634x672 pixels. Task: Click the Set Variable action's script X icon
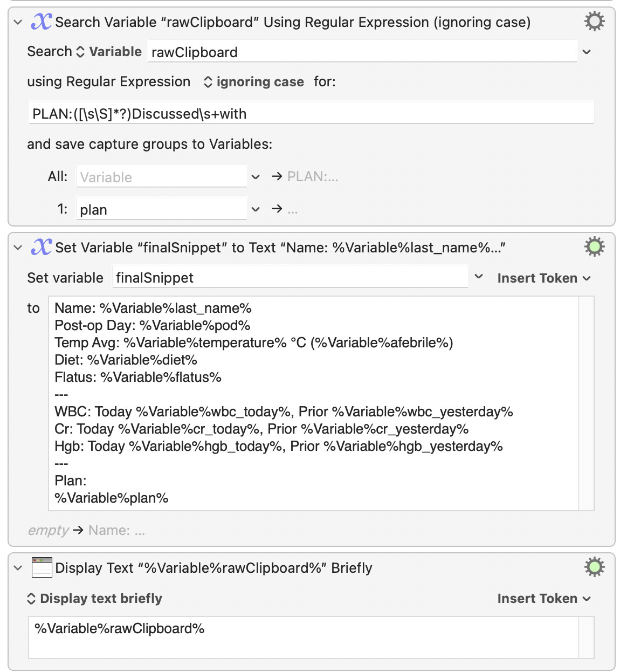click(x=42, y=247)
